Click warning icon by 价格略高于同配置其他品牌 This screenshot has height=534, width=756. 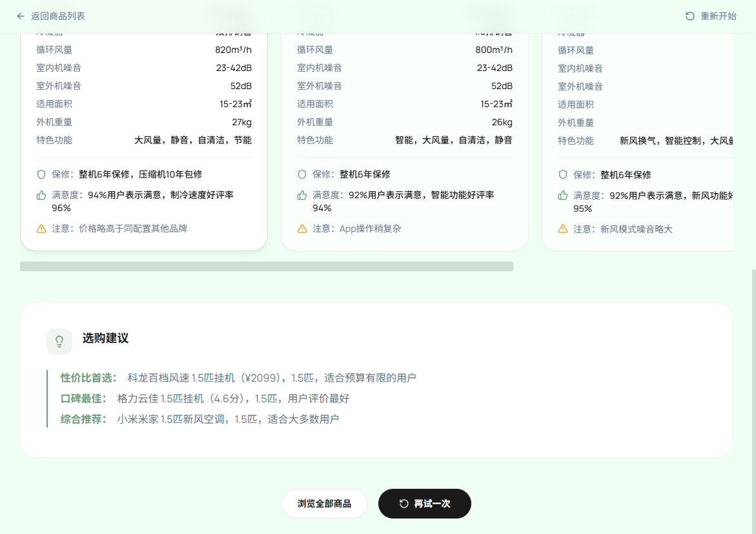(x=41, y=229)
